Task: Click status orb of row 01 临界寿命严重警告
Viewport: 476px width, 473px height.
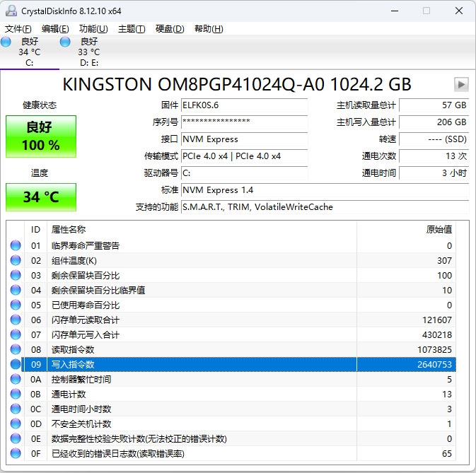Action: coord(16,245)
